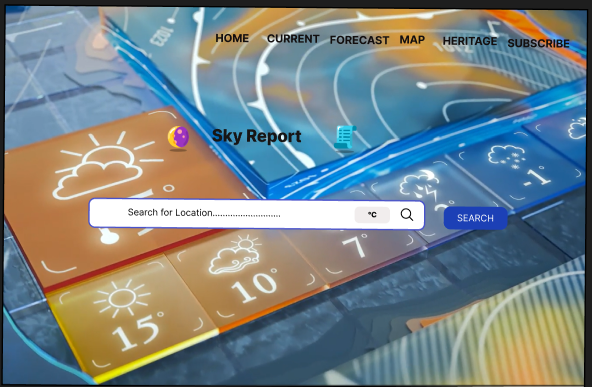Click the magnifying glass search icon
This screenshot has width=592, height=387.
[407, 214]
